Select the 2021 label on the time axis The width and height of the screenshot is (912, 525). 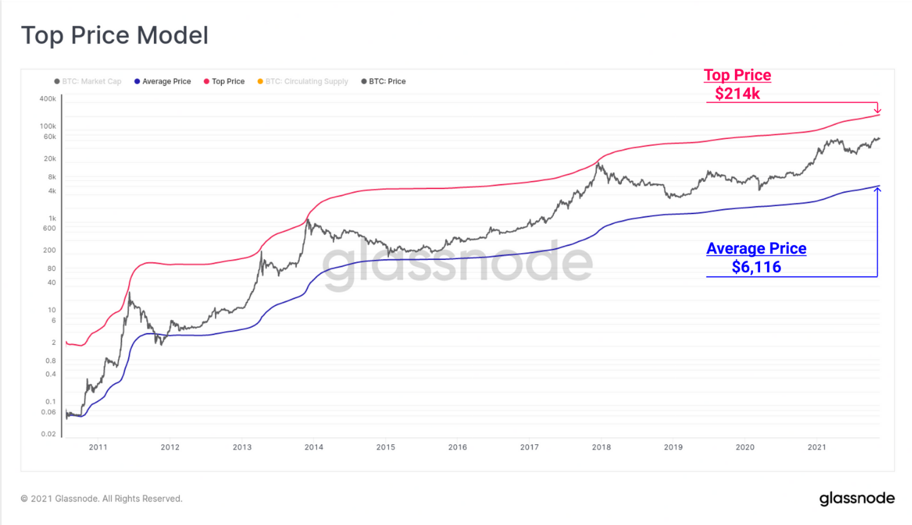coord(817,447)
